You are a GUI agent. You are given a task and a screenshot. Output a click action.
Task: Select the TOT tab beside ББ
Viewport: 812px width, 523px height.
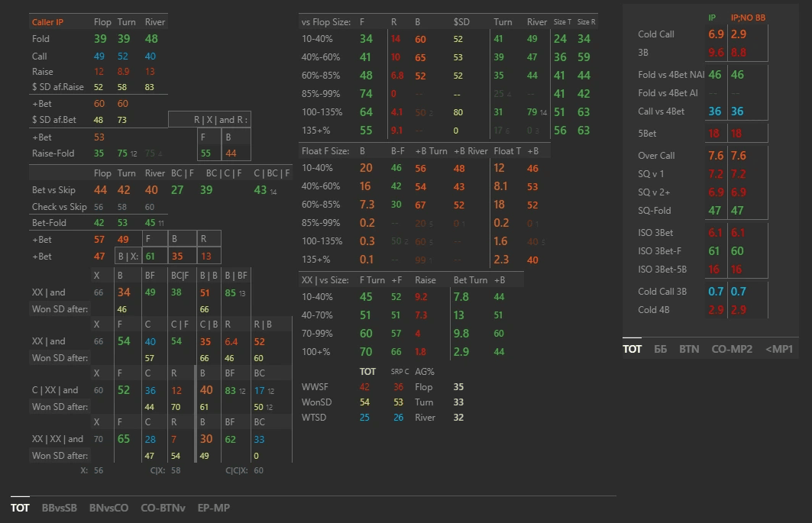[x=632, y=349]
